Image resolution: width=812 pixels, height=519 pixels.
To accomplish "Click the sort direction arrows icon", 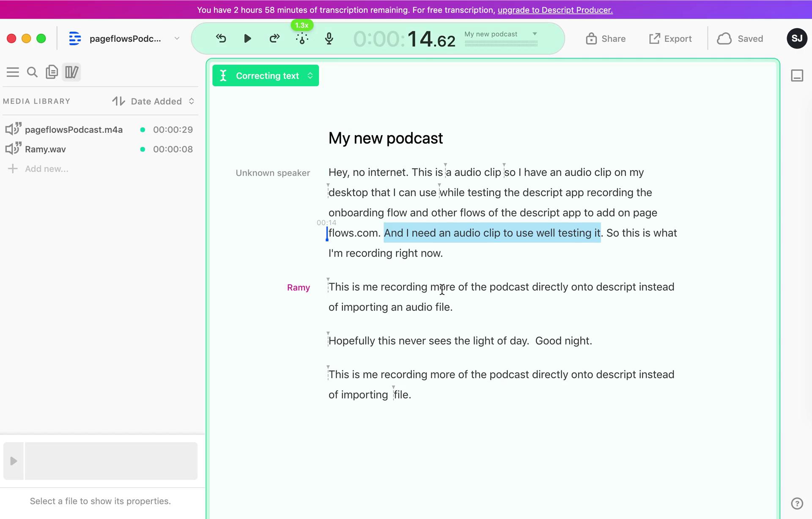I will [118, 101].
